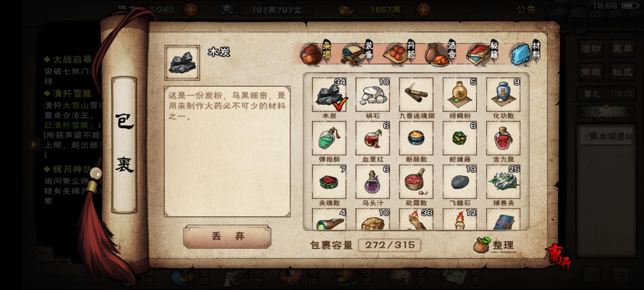This screenshot has width=644, height=290.
Task: Expand the quest panel side arrow
Action: pos(34,145)
